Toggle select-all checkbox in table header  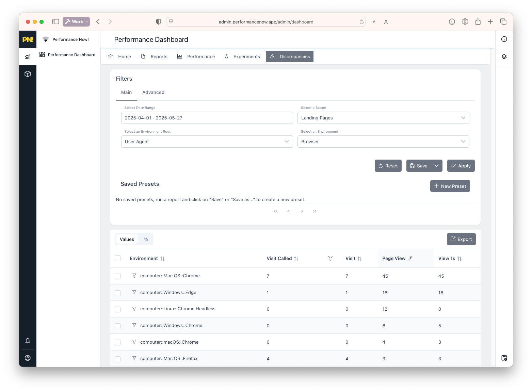click(118, 258)
